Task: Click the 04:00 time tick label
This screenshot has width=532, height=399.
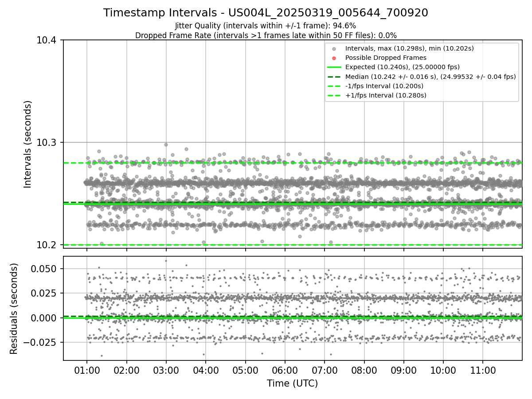Action: [x=206, y=370]
